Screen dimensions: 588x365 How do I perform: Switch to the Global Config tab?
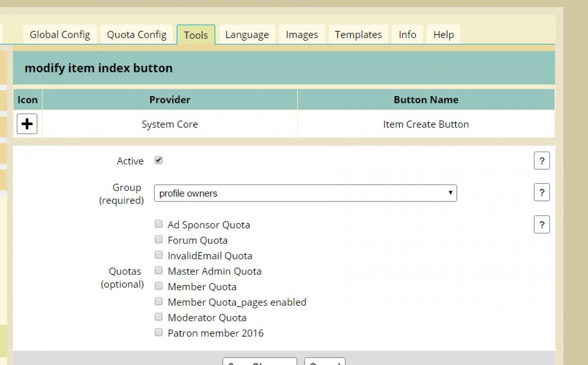pyautogui.click(x=60, y=35)
